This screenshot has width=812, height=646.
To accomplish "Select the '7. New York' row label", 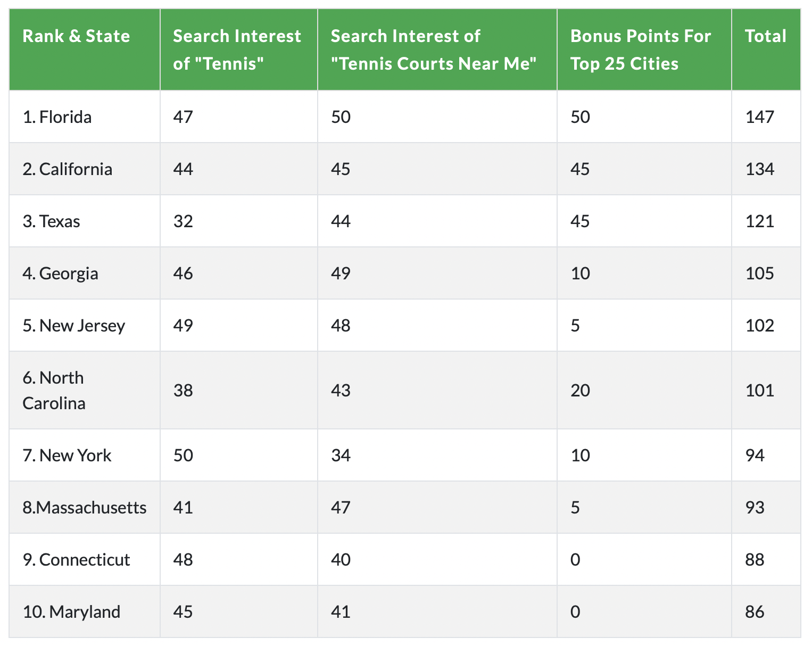I will [x=67, y=455].
